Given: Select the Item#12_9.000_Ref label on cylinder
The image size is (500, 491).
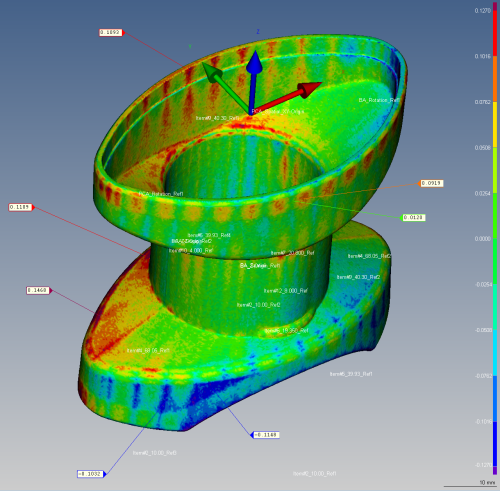Looking at the screenshot, I should pyautogui.click(x=286, y=291).
